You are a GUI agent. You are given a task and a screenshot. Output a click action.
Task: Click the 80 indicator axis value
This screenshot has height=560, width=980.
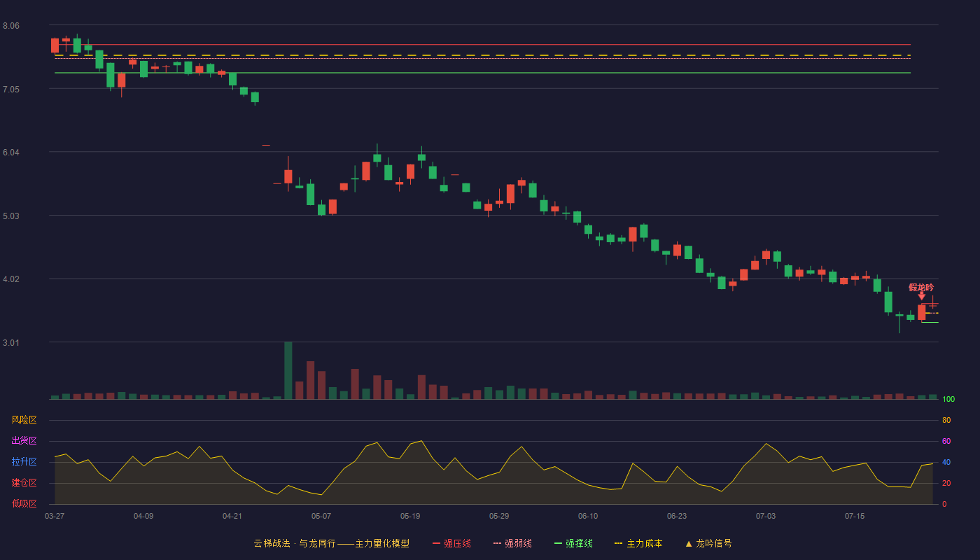click(946, 420)
